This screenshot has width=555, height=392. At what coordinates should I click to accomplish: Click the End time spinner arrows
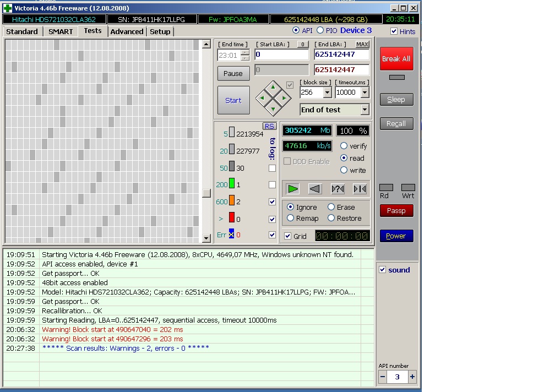pos(245,55)
